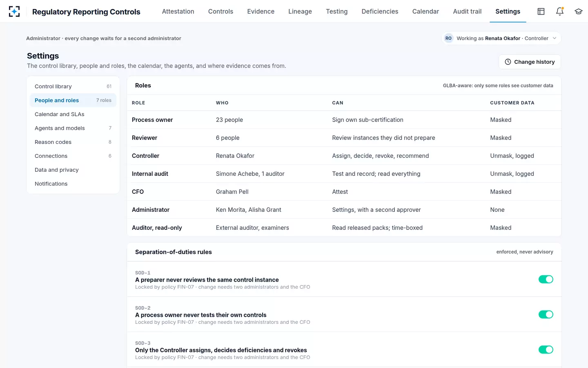The width and height of the screenshot is (588, 368).
Task: Open Calendar and SLAs settings section
Action: pyautogui.click(x=73, y=114)
